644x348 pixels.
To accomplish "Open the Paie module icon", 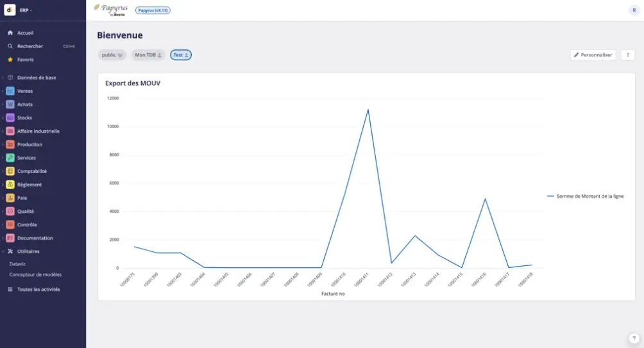I will click(x=10, y=198).
